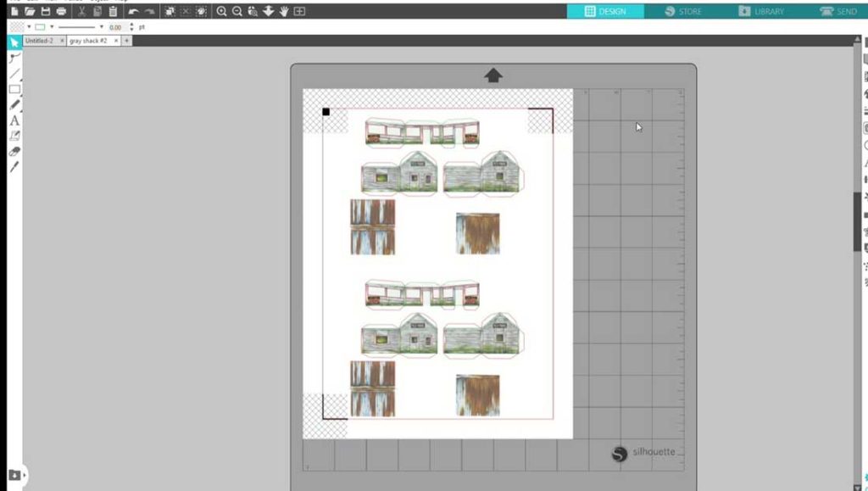Click the Fit to Page icon

coord(298,11)
